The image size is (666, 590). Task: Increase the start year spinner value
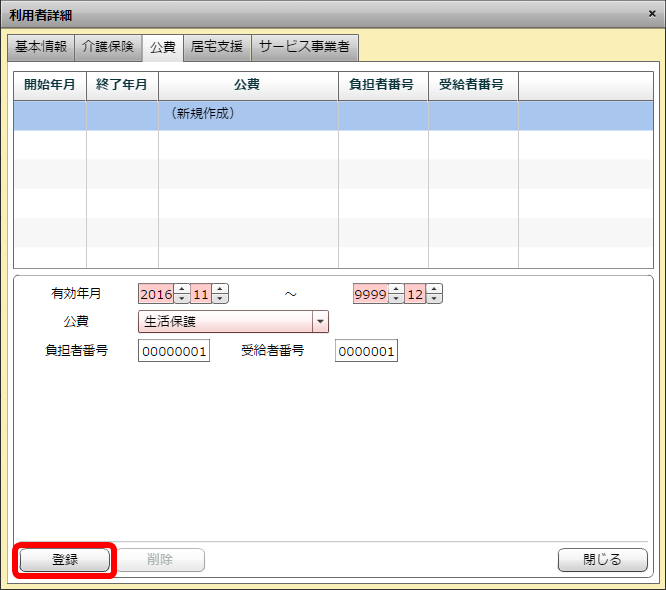(182, 289)
